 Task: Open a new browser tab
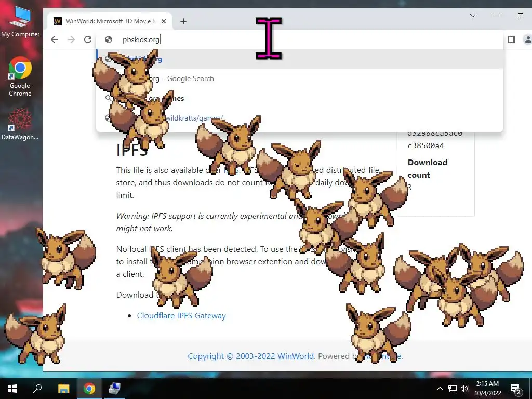(183, 21)
